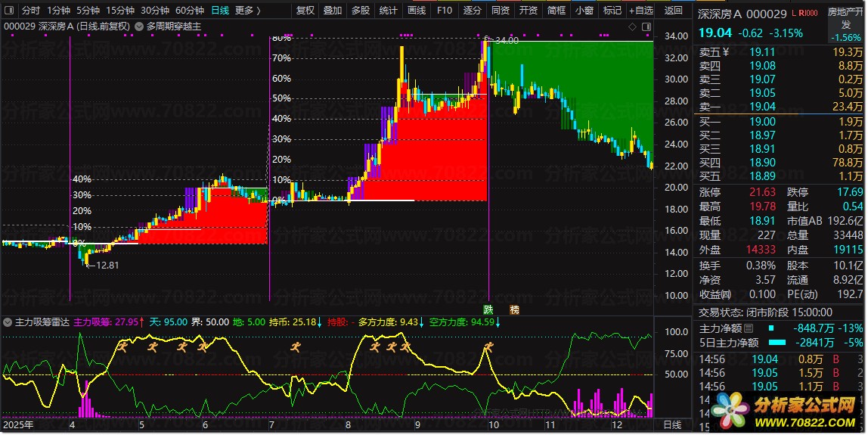Click the 主力吸筹 27.95 value

(127, 322)
